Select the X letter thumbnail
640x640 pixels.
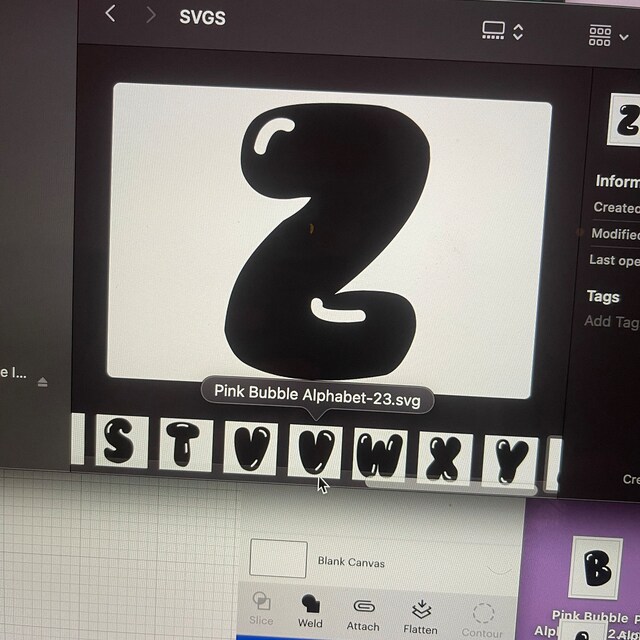(x=444, y=458)
